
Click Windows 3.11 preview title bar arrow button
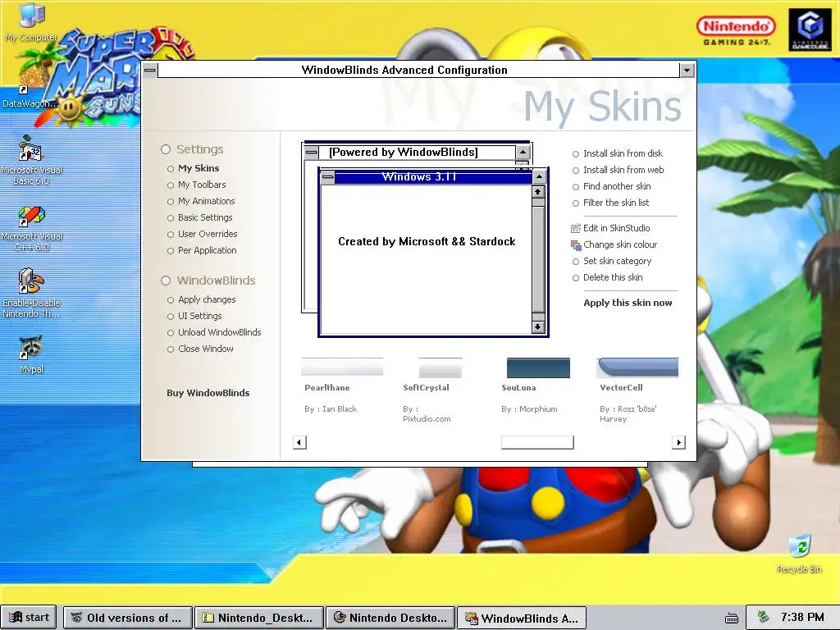pos(540,177)
